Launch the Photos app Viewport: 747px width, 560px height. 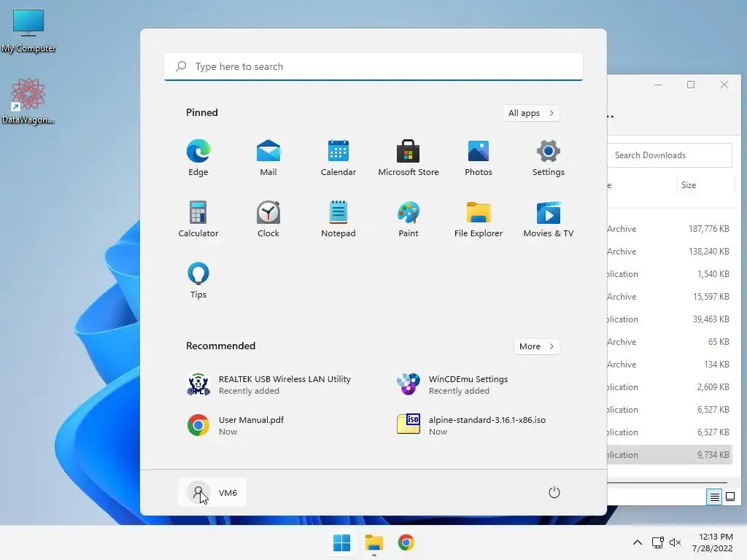pyautogui.click(x=479, y=157)
